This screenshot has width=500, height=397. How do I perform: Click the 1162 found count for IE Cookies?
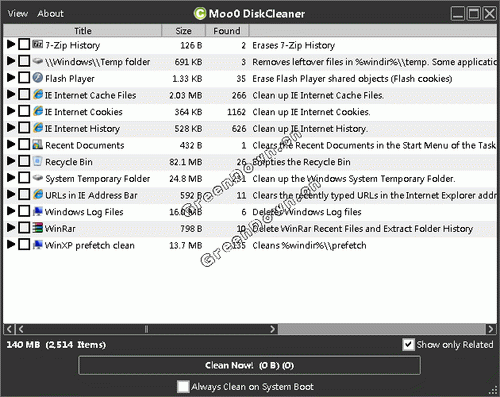click(x=236, y=112)
